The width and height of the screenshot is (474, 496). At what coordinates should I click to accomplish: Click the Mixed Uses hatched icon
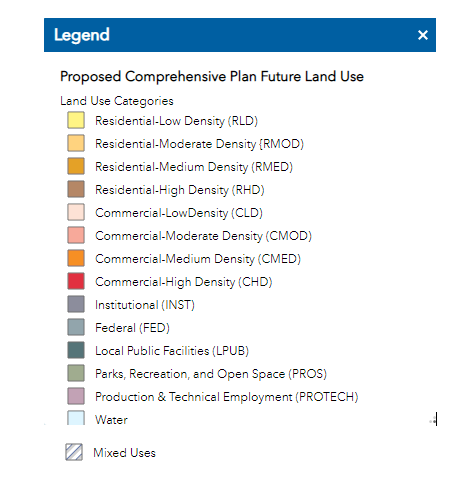pyautogui.click(x=74, y=452)
